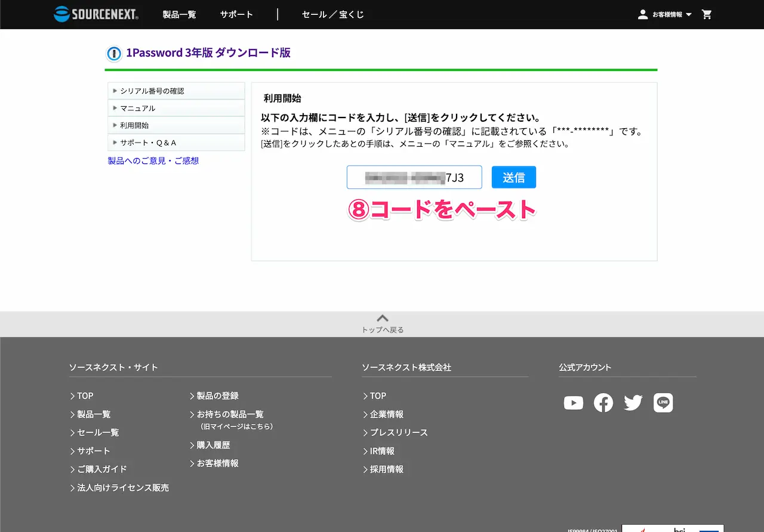The width and height of the screenshot is (764, 532).
Task: Open サポート in top navigation
Action: click(x=236, y=14)
